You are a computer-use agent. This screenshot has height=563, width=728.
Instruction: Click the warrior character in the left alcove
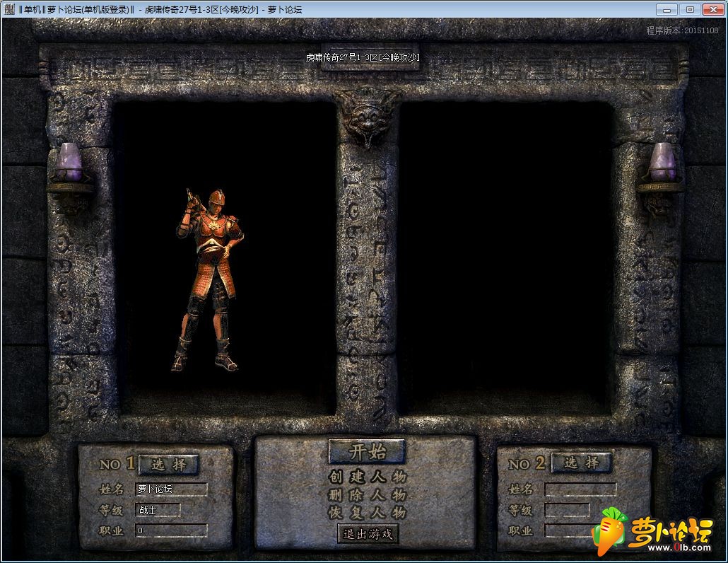(209, 280)
